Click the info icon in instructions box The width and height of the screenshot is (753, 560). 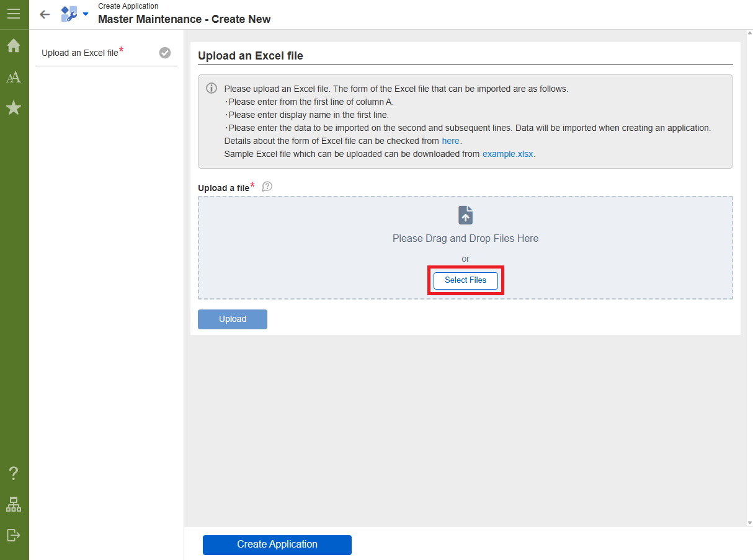pyautogui.click(x=211, y=88)
